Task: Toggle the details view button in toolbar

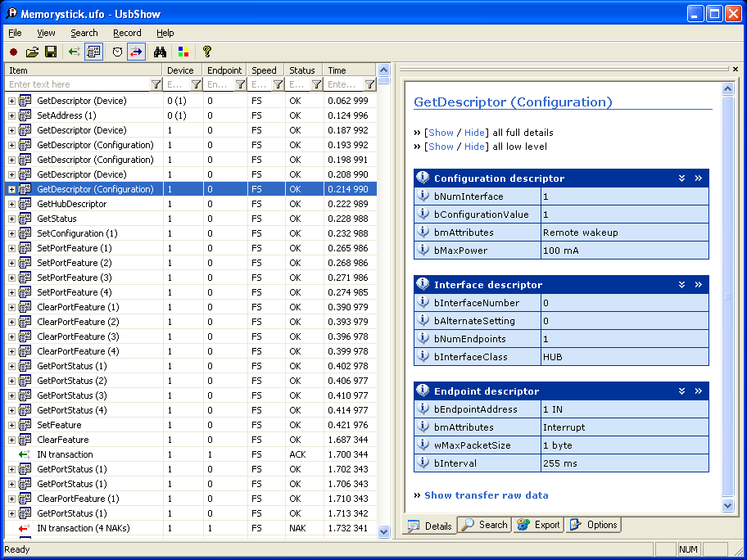Action: pyautogui.click(x=93, y=52)
